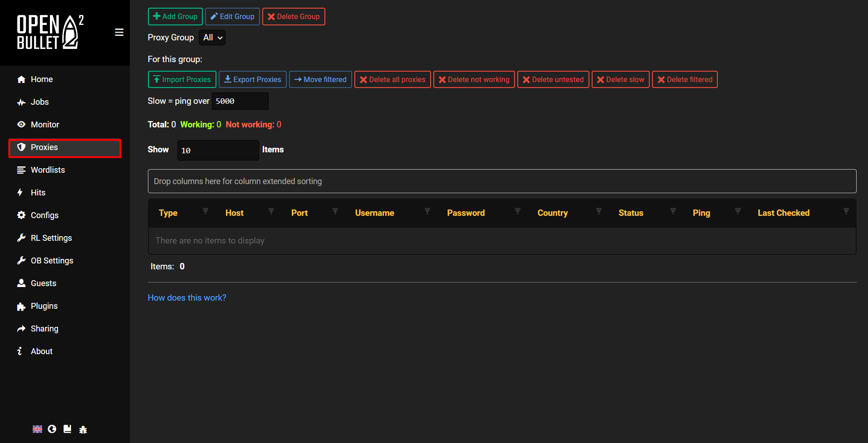Image resolution: width=868 pixels, height=443 pixels.
Task: Click Export Proxies button
Action: (x=253, y=79)
